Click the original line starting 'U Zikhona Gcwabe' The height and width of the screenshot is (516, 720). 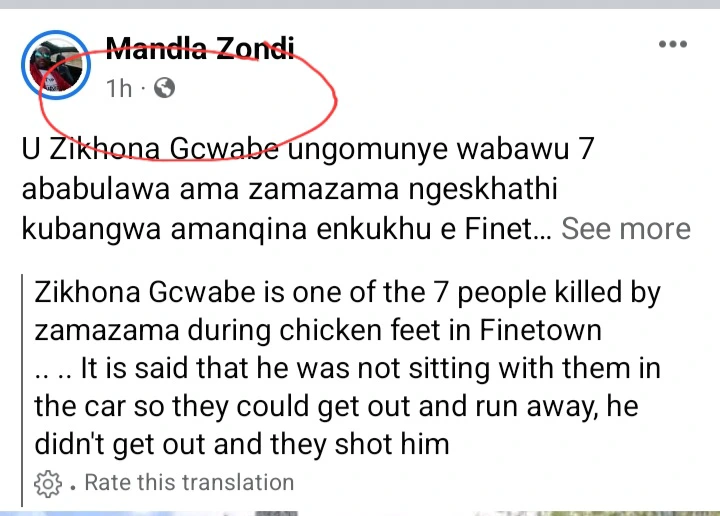tap(308, 149)
